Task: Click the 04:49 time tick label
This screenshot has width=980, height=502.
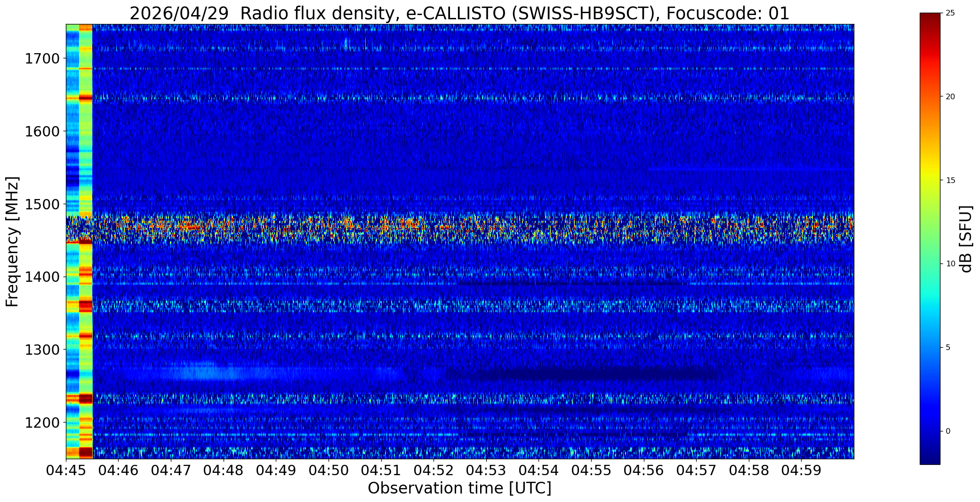Action: click(x=276, y=470)
